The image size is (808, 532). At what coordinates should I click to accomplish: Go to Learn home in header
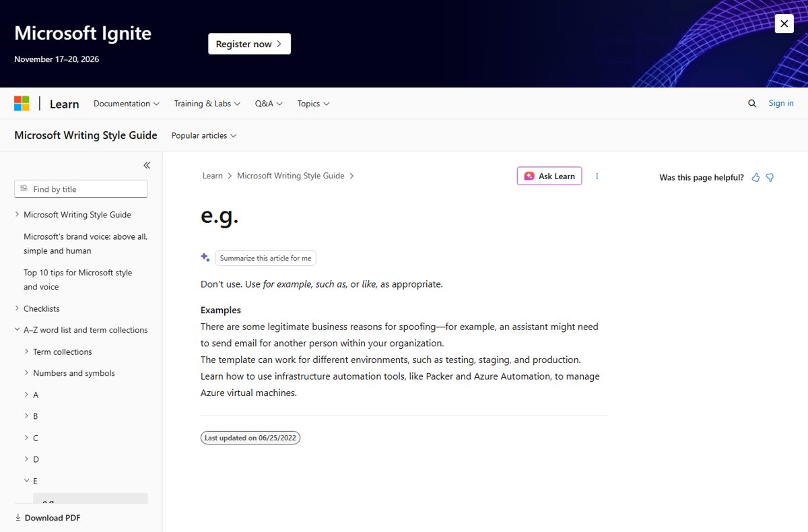point(65,104)
